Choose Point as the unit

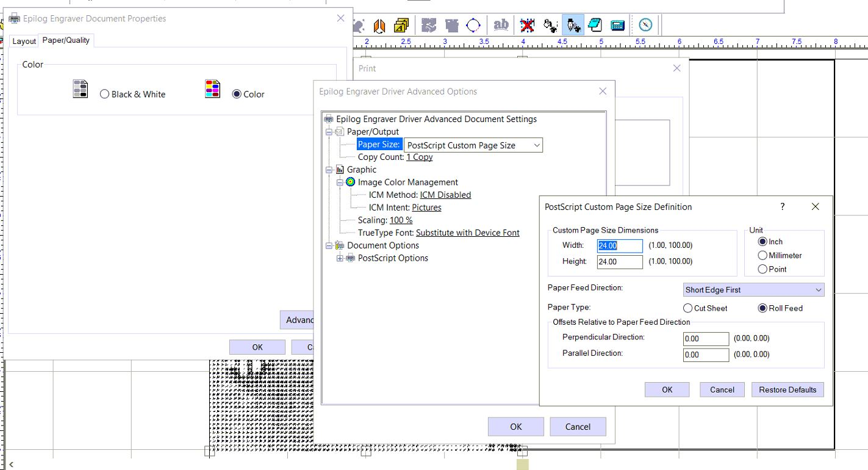762,269
